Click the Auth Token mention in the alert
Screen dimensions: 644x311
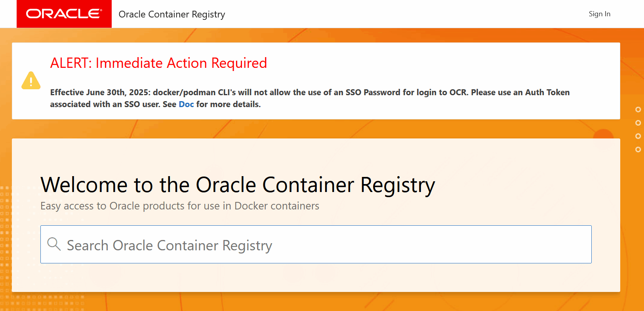coord(547,92)
